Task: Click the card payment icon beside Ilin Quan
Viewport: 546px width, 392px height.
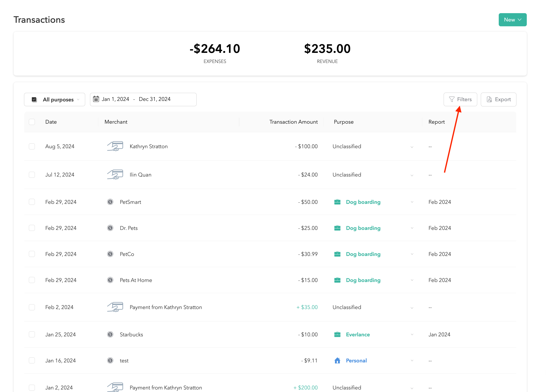Action: pyautogui.click(x=115, y=175)
